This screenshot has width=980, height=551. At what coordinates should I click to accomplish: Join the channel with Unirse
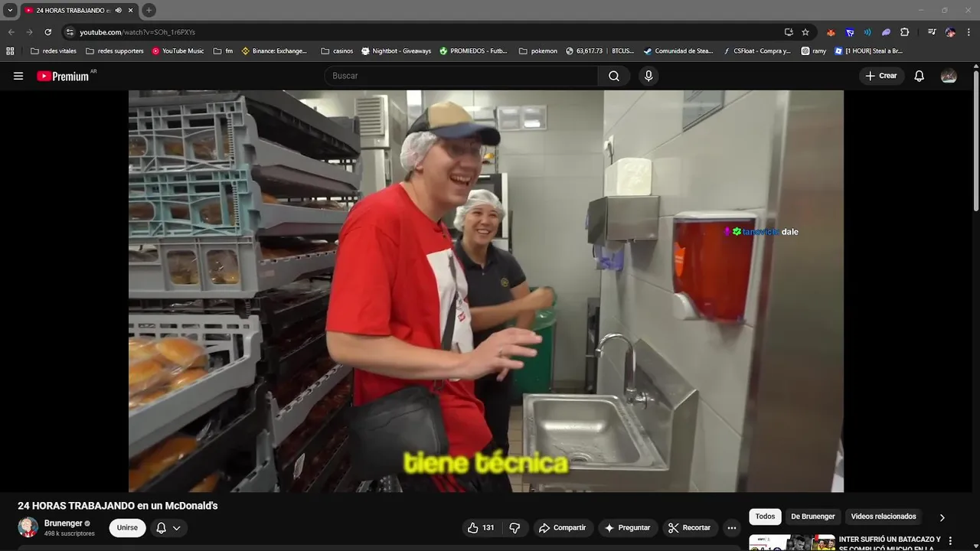coord(127,528)
